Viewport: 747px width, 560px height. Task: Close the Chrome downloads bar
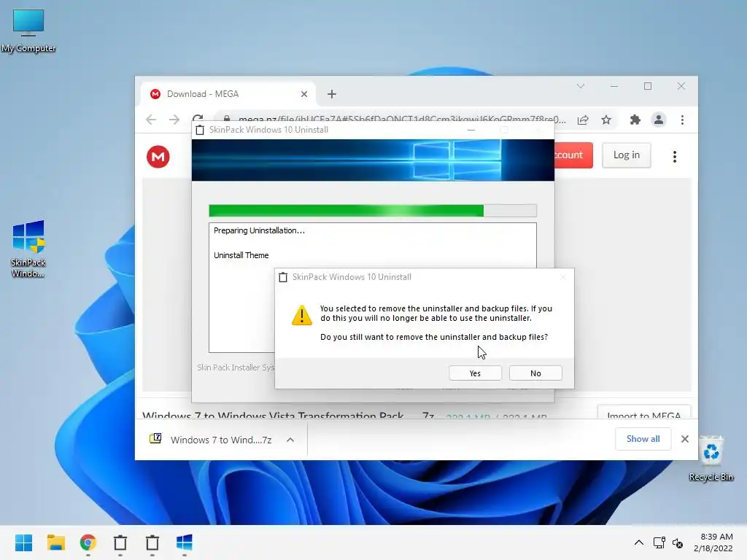tap(684, 438)
